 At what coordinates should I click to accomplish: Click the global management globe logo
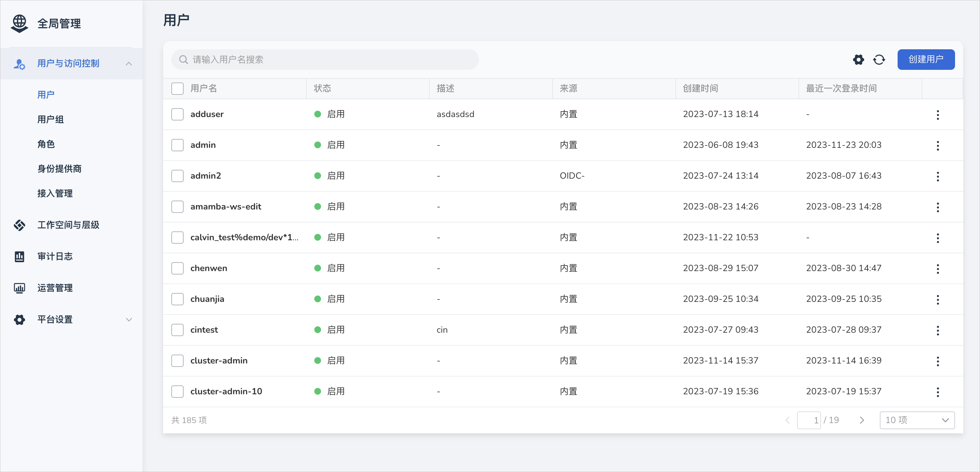19,24
